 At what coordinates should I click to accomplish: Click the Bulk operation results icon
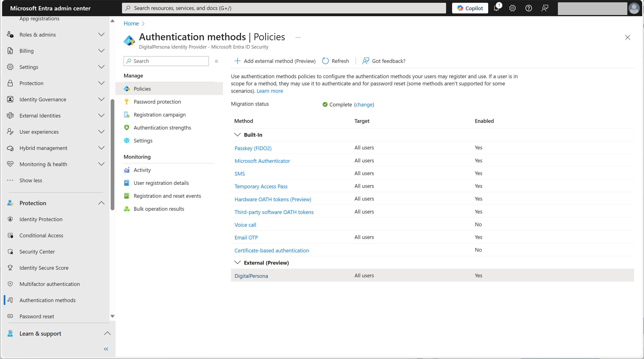point(126,209)
